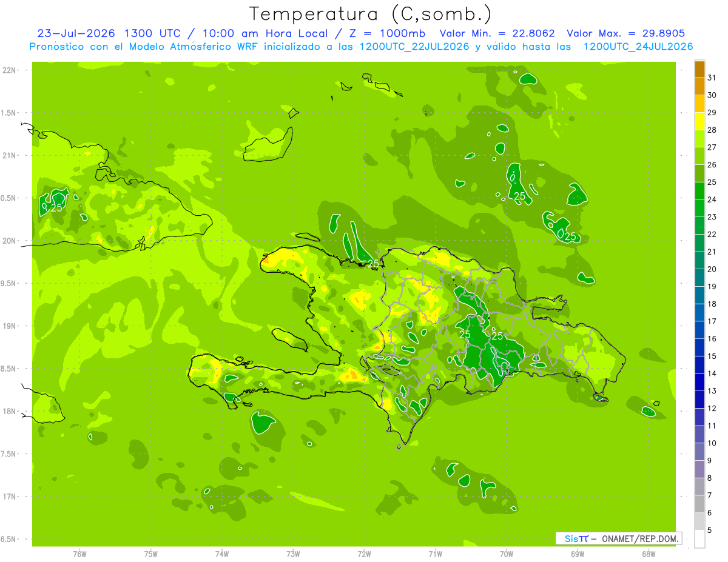Click the "76W" longitude axis label

[x=79, y=554]
